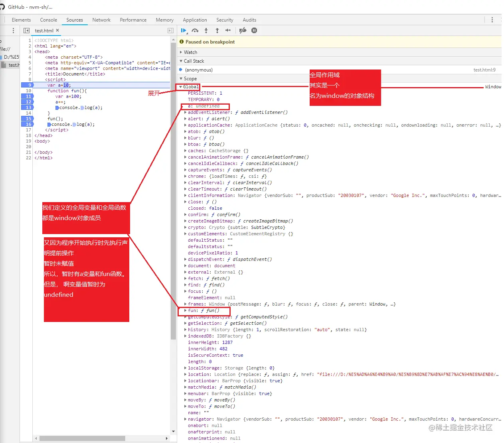
Task: Open the Network tab
Action: pyautogui.click(x=101, y=20)
